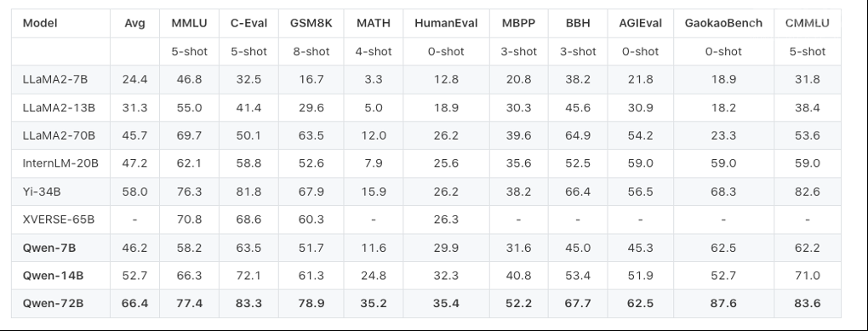Click the Avg column header
The width and height of the screenshot is (868, 331).
pos(135,23)
